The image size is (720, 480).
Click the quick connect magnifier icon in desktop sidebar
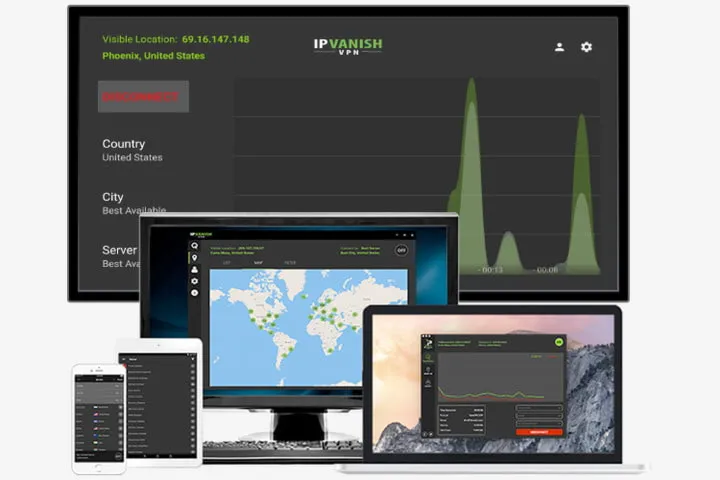[x=195, y=246]
